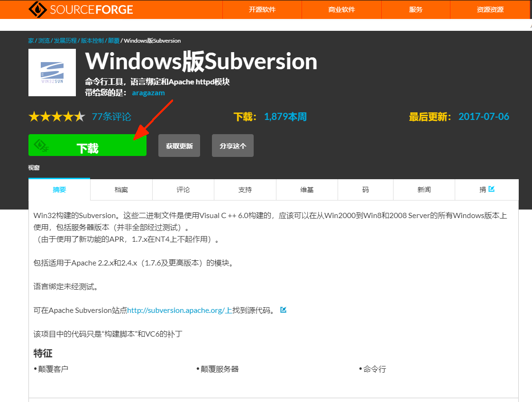The image size is (532, 402).
Task: Click the 命令行工具 subtitle description text
Action: [x=157, y=82]
